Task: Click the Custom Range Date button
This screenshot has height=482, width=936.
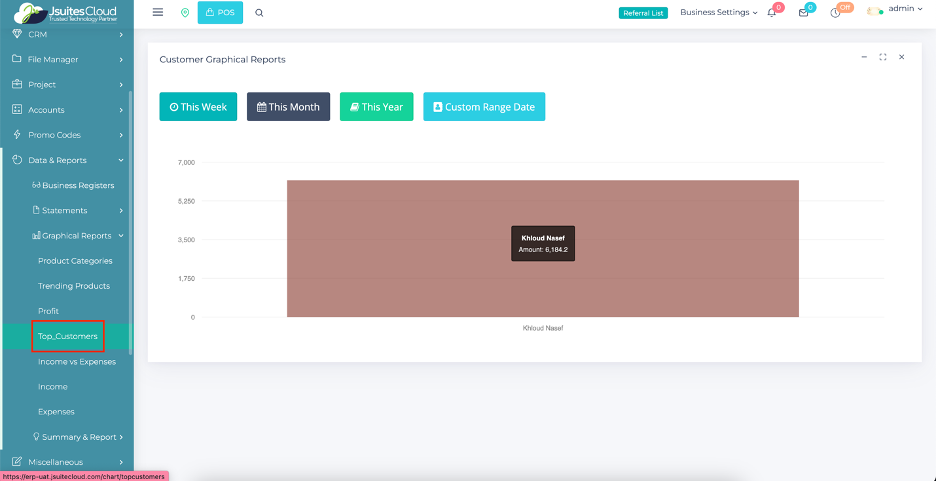Action: (484, 107)
